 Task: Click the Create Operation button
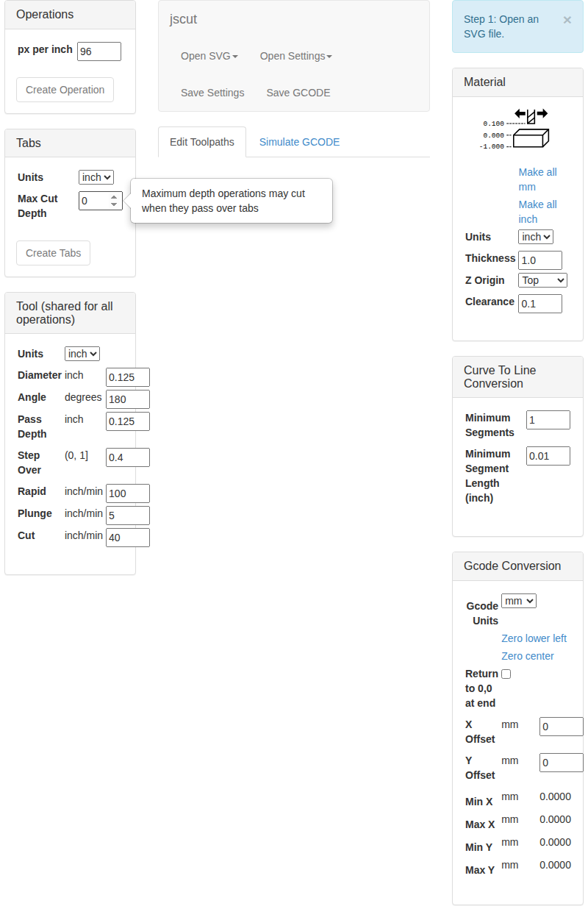tap(64, 89)
